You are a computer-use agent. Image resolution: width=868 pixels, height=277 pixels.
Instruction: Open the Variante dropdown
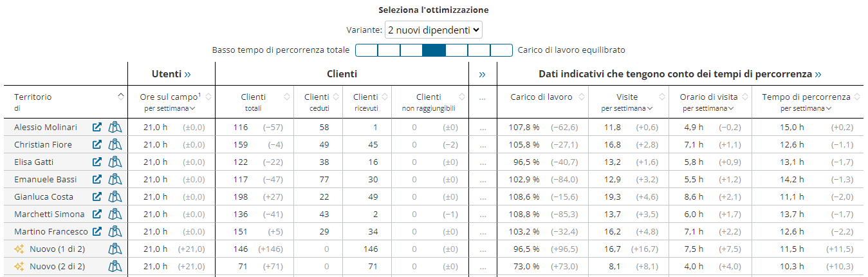[x=433, y=30]
